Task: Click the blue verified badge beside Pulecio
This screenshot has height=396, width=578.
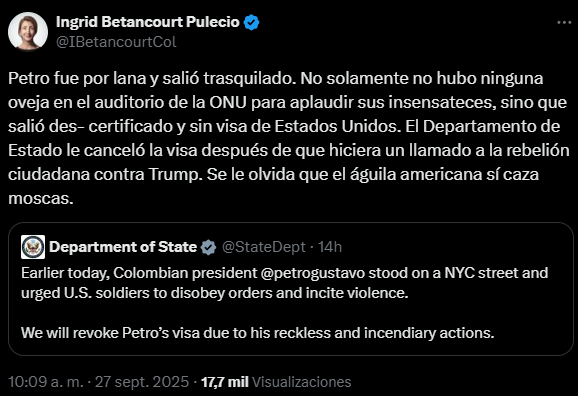Action: click(251, 22)
